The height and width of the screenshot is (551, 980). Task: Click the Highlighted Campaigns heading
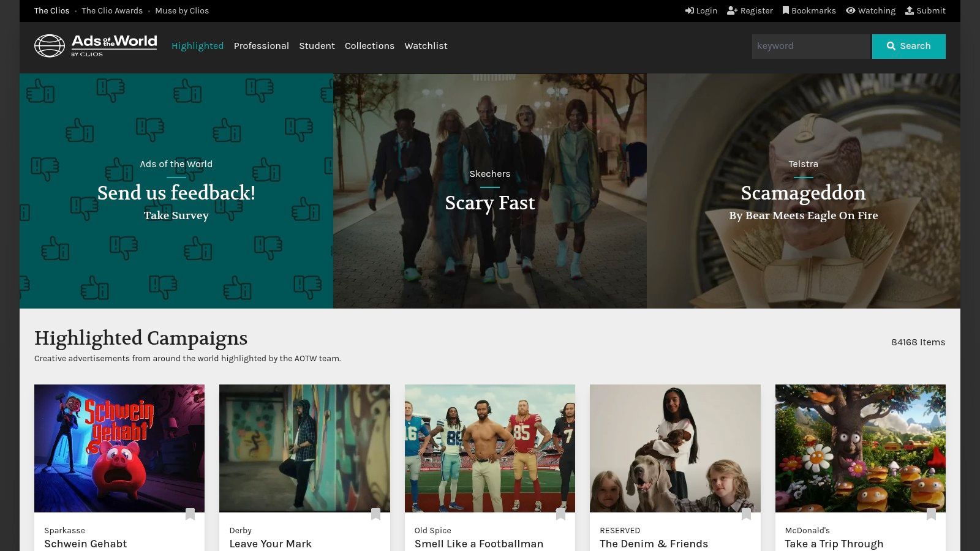click(x=141, y=338)
